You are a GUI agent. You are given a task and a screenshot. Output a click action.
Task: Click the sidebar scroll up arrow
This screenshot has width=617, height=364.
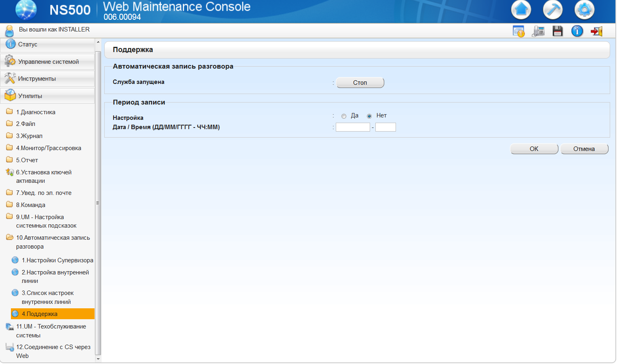(98, 42)
